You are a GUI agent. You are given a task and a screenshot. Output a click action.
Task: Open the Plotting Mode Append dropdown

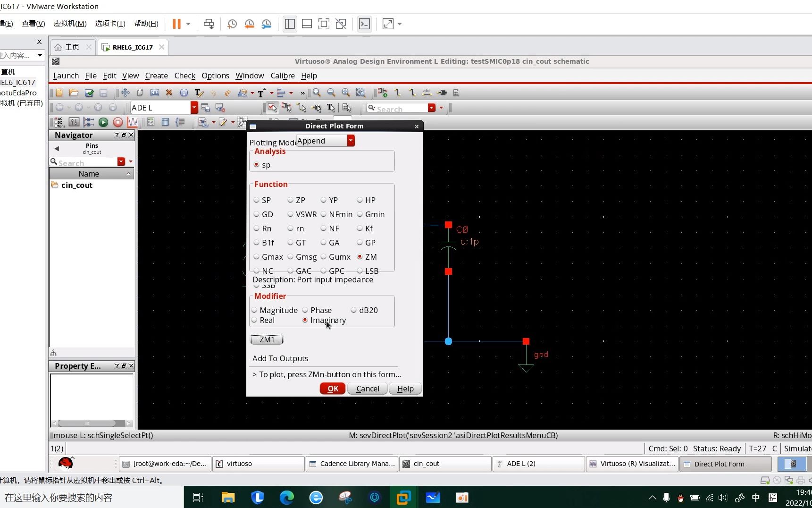351,140
